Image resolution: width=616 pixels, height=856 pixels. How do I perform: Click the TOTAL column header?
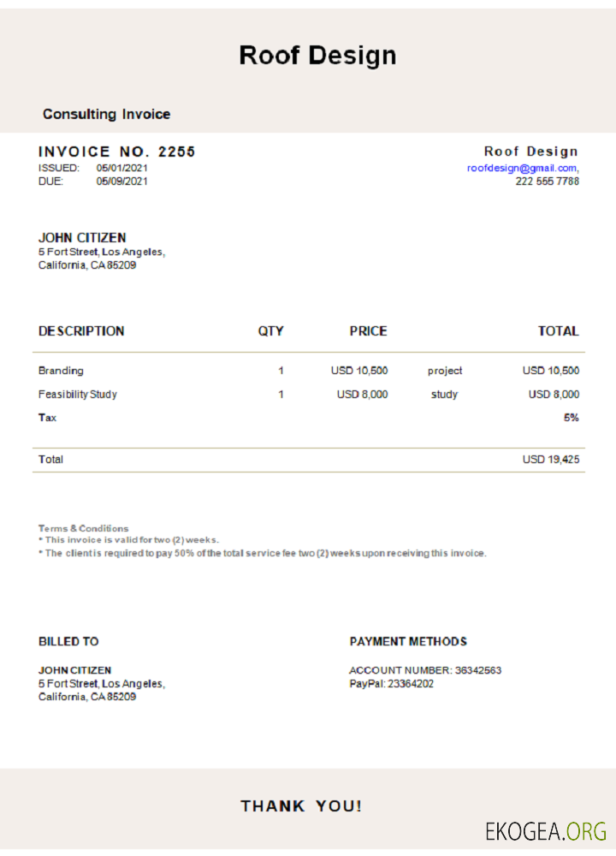pyautogui.click(x=558, y=331)
